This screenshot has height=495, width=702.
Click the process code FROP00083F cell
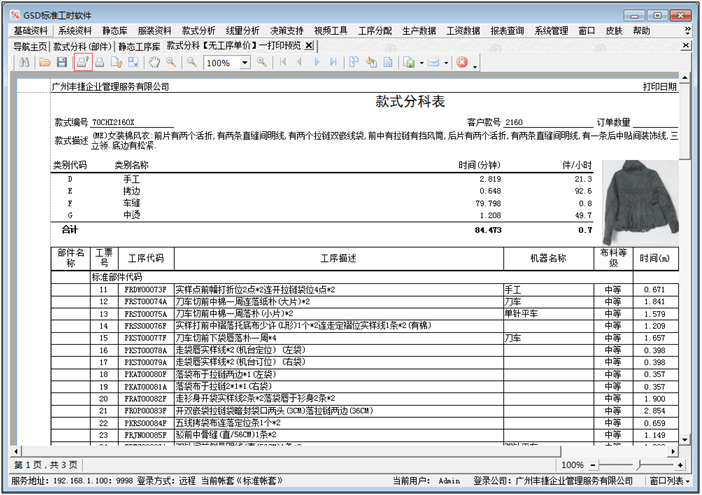click(x=146, y=411)
